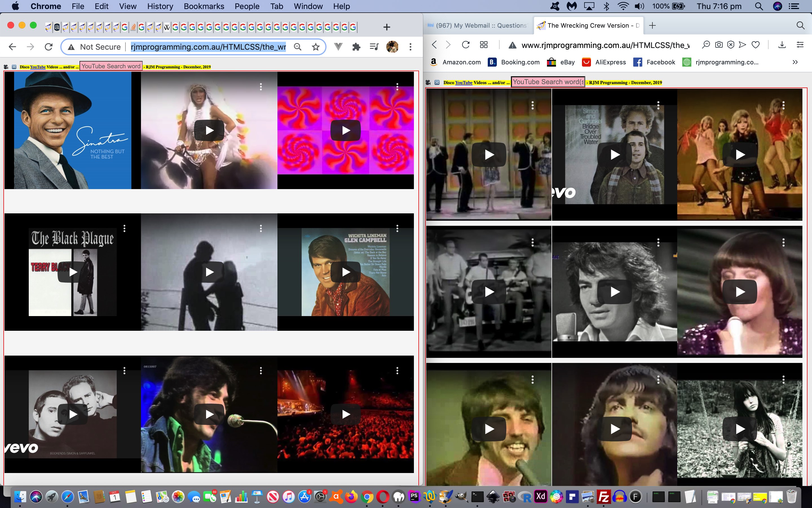The image size is (812, 508).
Task: Focus YouTube Search word(s) field in Opera page
Action: tap(548, 82)
